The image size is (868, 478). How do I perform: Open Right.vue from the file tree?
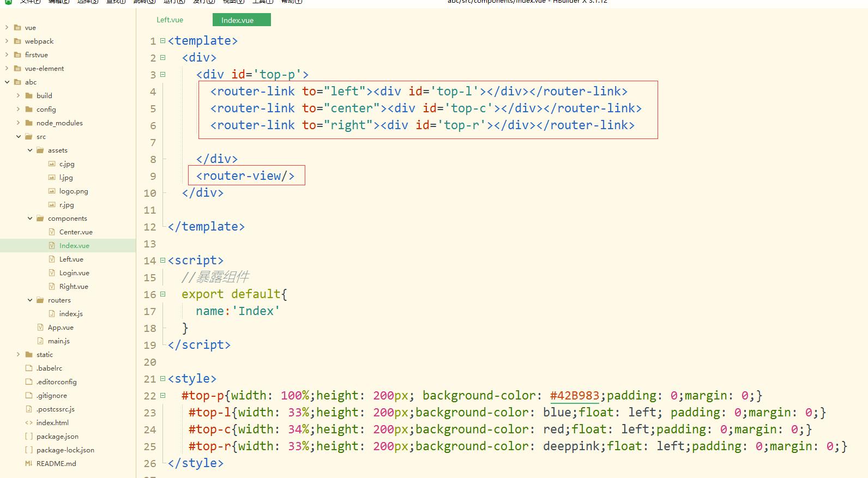pyautogui.click(x=74, y=286)
